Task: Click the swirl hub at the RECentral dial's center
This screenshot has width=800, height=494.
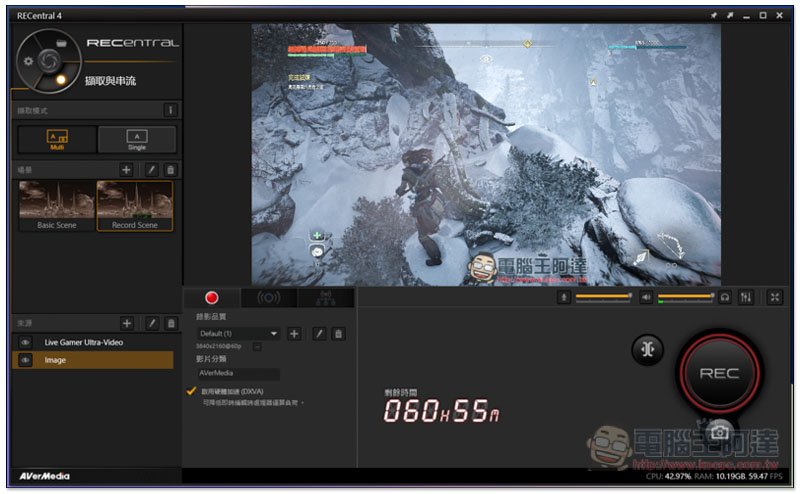Action: [49, 61]
